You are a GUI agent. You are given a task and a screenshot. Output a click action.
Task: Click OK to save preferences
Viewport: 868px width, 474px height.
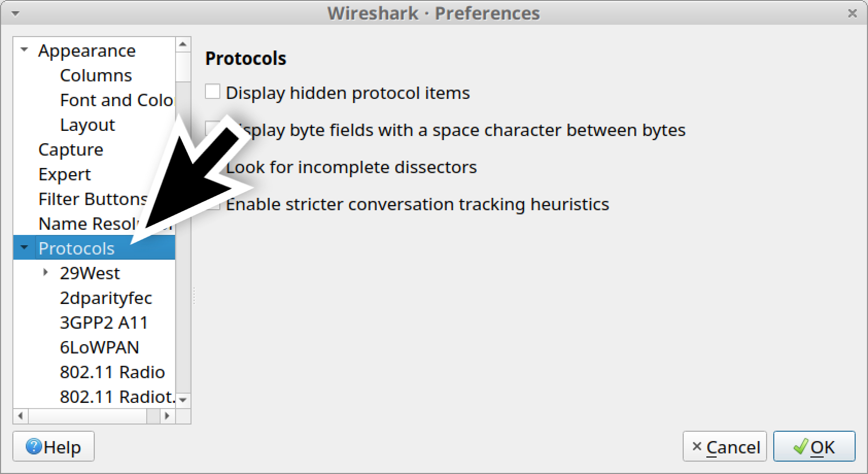[813, 446]
